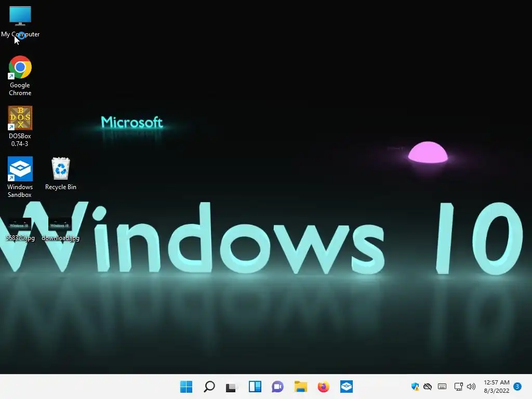
Task: Open the touch keyboard tray icon
Action: pos(442,387)
